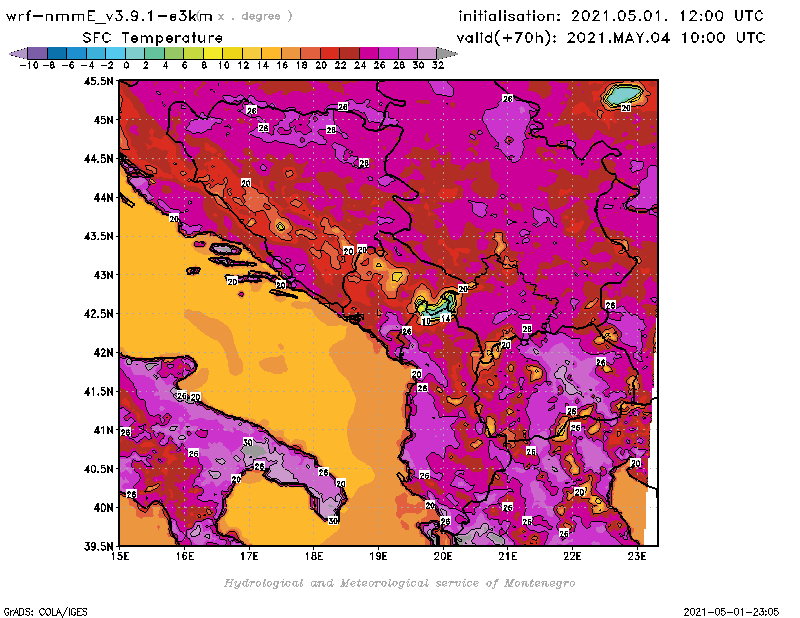Click the swatch between 26 and 28
This screenshot has height=618, width=800.
(388, 53)
